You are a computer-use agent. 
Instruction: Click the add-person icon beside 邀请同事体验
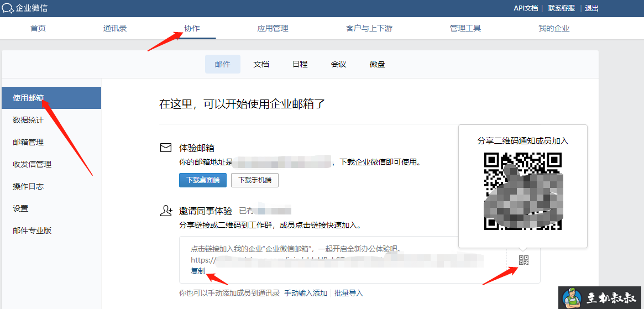(x=165, y=211)
